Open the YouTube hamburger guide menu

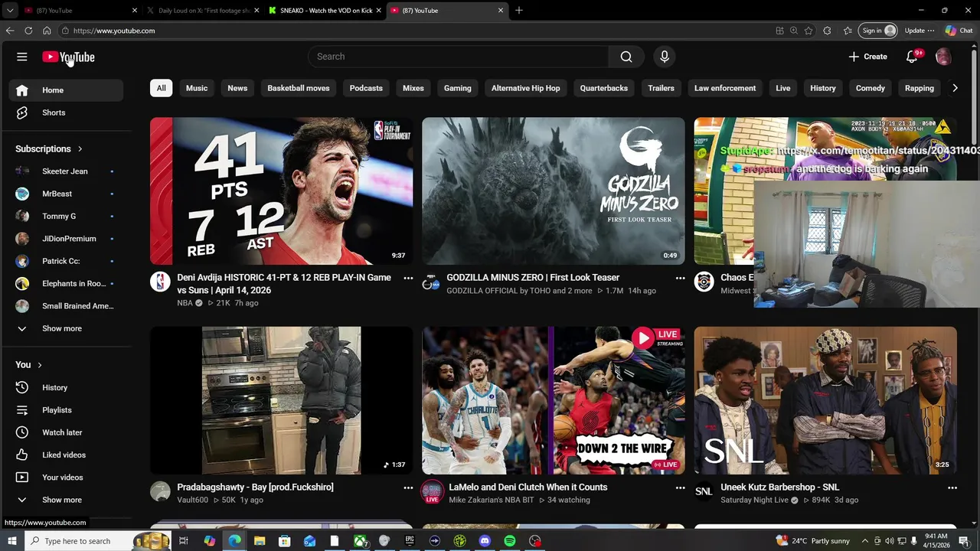pos(22,57)
